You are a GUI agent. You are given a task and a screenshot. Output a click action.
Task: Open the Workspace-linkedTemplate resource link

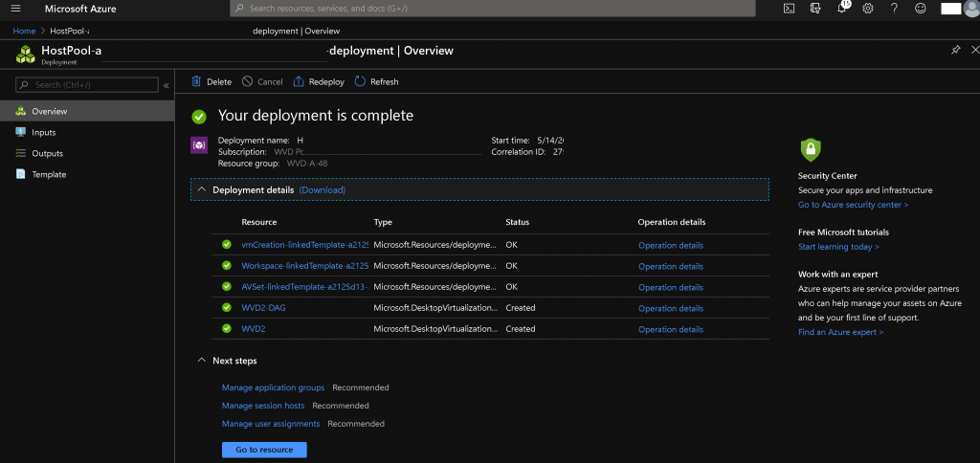click(x=305, y=266)
